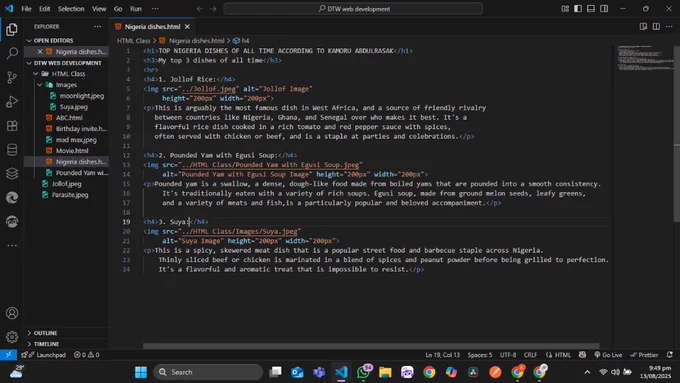Click CRLF end of line selector
The height and width of the screenshot is (383, 680).
tap(530, 355)
